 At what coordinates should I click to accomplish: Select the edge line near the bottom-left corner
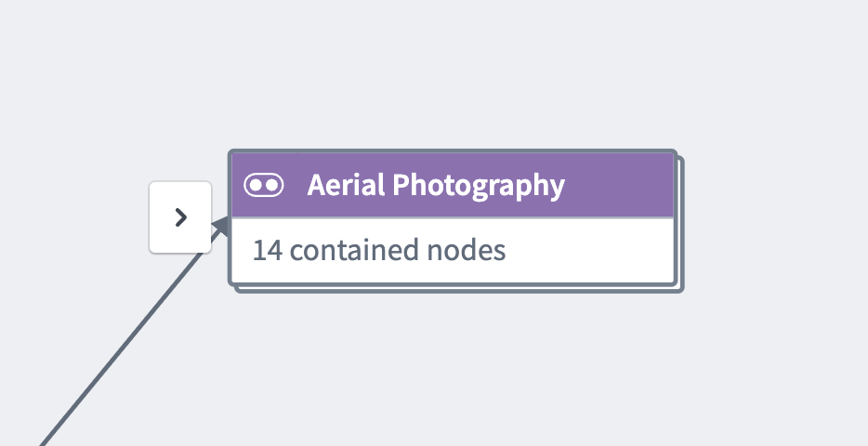tap(61, 419)
